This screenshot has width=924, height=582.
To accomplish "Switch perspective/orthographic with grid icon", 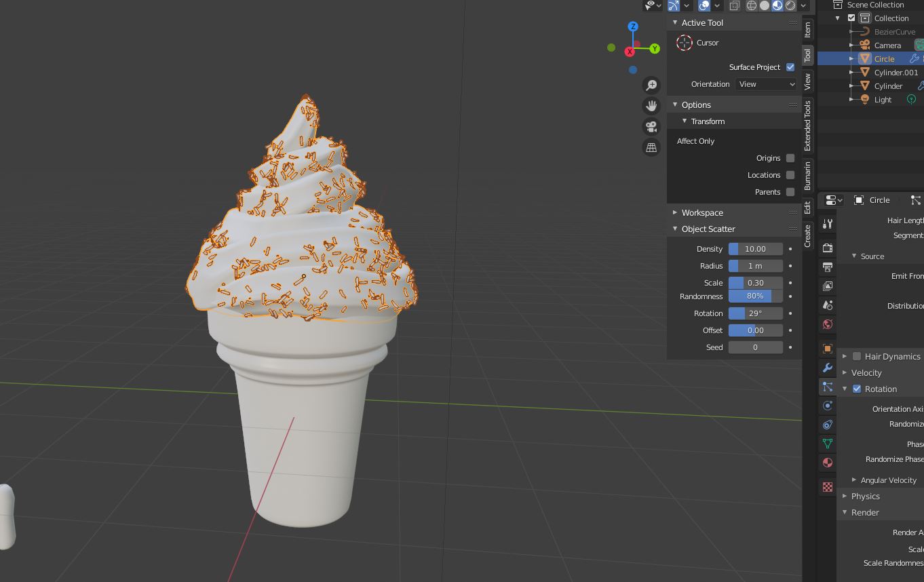I will (x=651, y=147).
